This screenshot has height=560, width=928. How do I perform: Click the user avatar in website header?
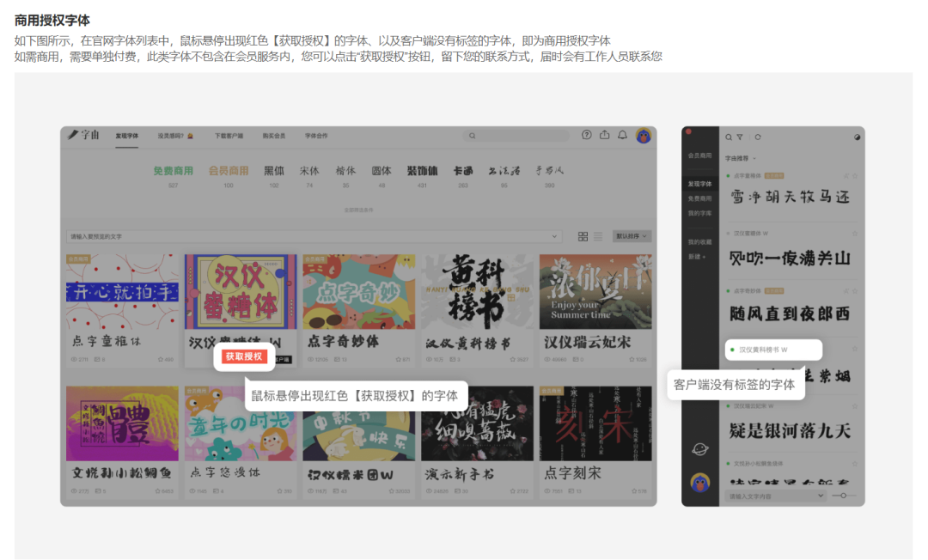coord(643,136)
